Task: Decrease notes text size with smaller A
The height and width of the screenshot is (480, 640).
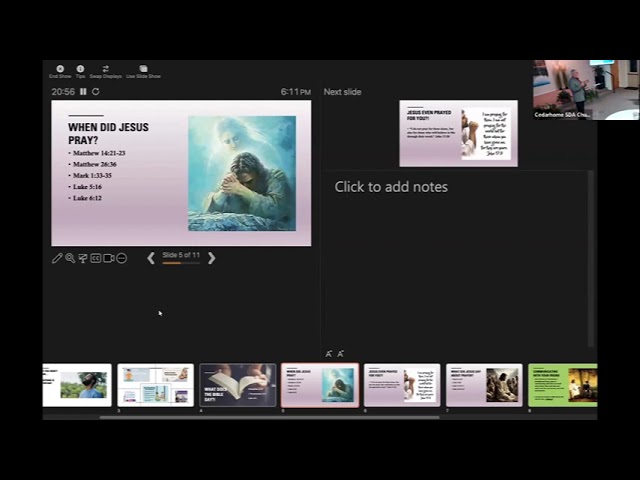Action: click(x=340, y=353)
